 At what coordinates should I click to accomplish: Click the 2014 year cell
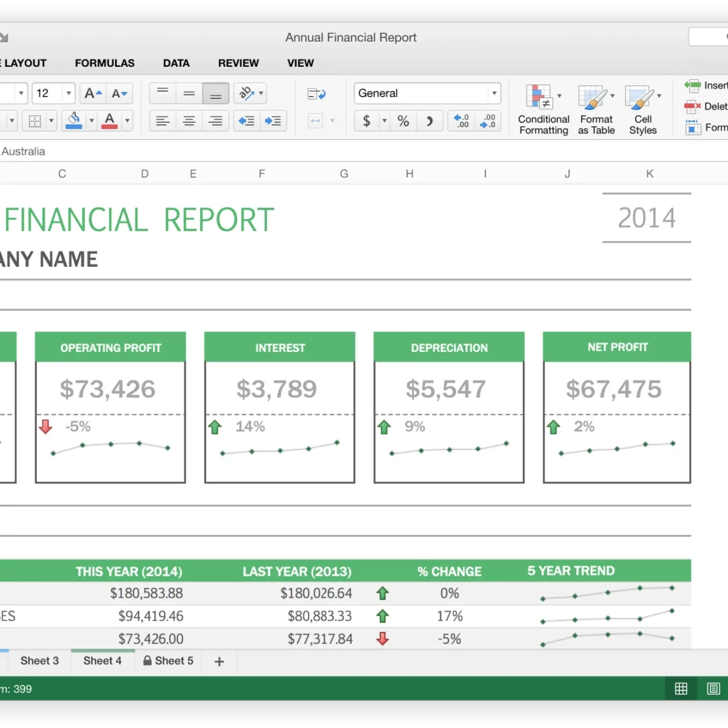click(647, 218)
